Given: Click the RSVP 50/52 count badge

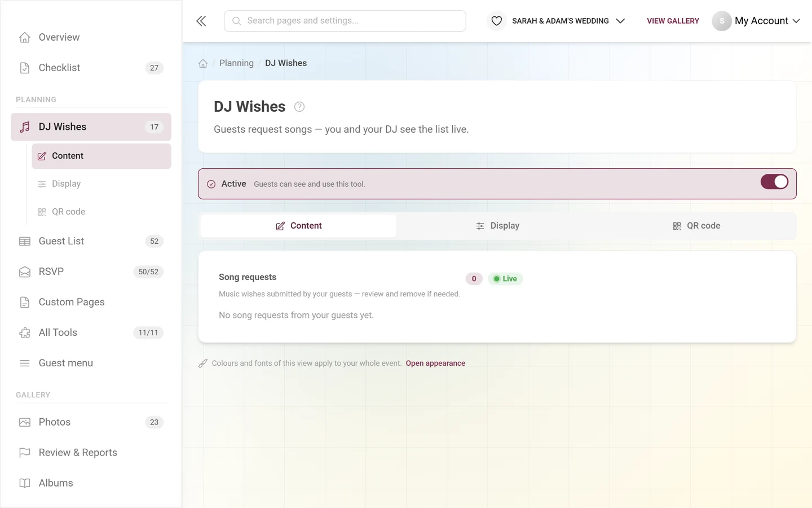Looking at the screenshot, I should 148,271.
